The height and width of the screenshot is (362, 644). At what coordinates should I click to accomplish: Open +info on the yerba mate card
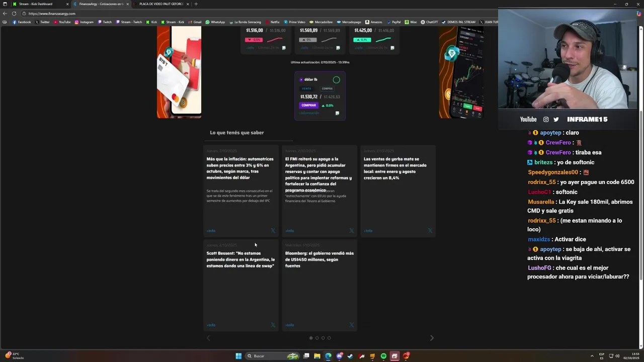click(x=368, y=231)
